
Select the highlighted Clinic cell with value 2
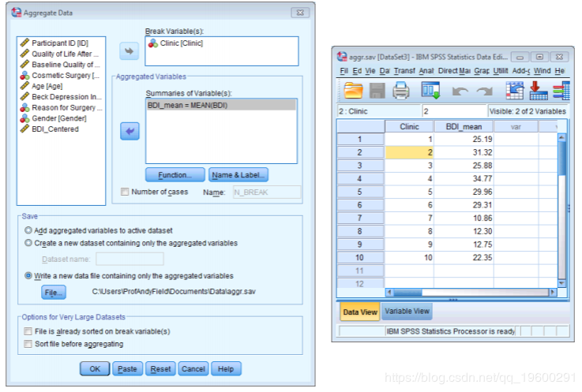(x=409, y=152)
